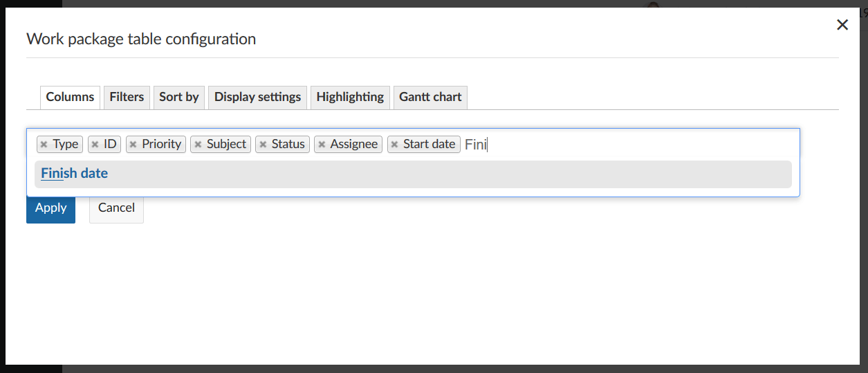The image size is (868, 373).
Task: Open the Gantt chart tab
Action: coord(430,97)
